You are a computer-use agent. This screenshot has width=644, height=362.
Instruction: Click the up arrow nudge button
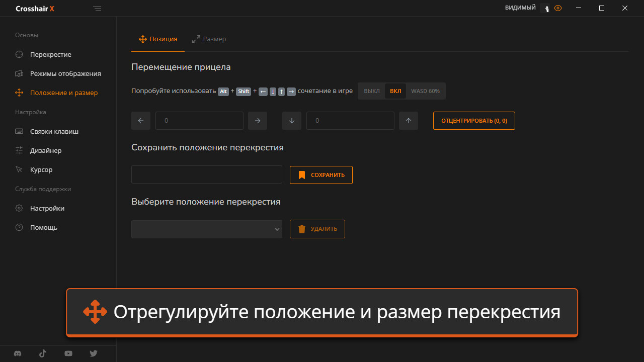409,121
